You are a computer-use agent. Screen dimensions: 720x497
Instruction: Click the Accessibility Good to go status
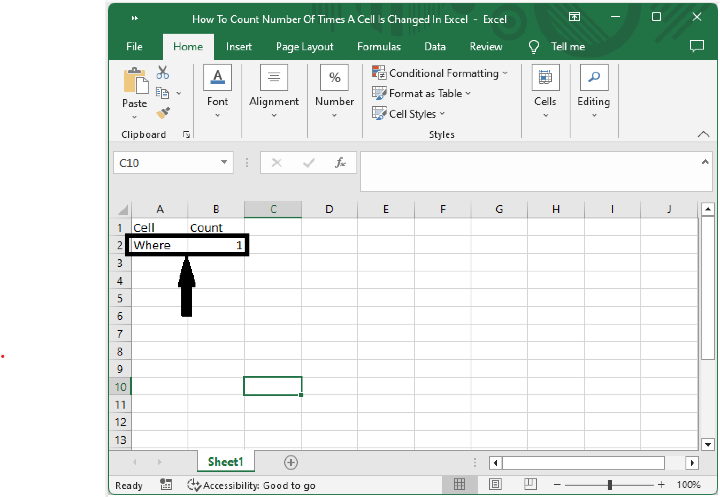(x=252, y=485)
